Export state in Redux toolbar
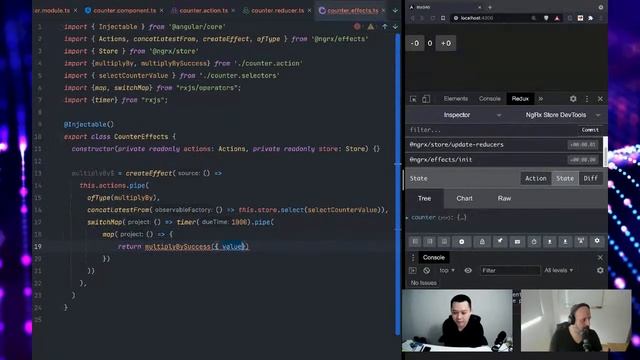Image resolution: width=640 pixels, height=360 pixels. coord(565,242)
